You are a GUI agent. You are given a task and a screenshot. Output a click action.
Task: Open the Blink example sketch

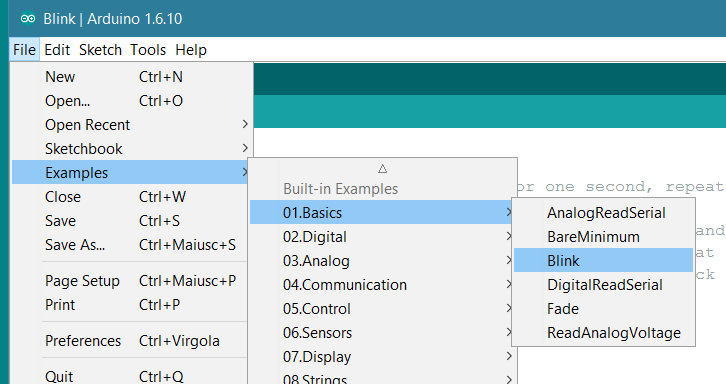pyautogui.click(x=603, y=260)
